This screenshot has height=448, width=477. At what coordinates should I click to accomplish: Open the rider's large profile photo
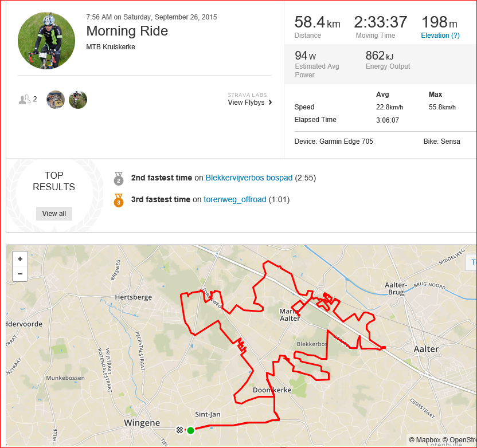click(46, 41)
